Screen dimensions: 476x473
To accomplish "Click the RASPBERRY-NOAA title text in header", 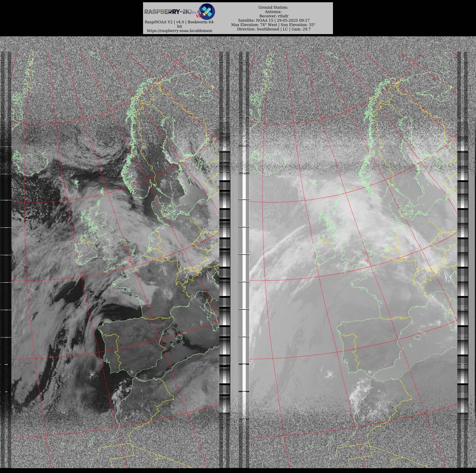I will (x=173, y=12).
